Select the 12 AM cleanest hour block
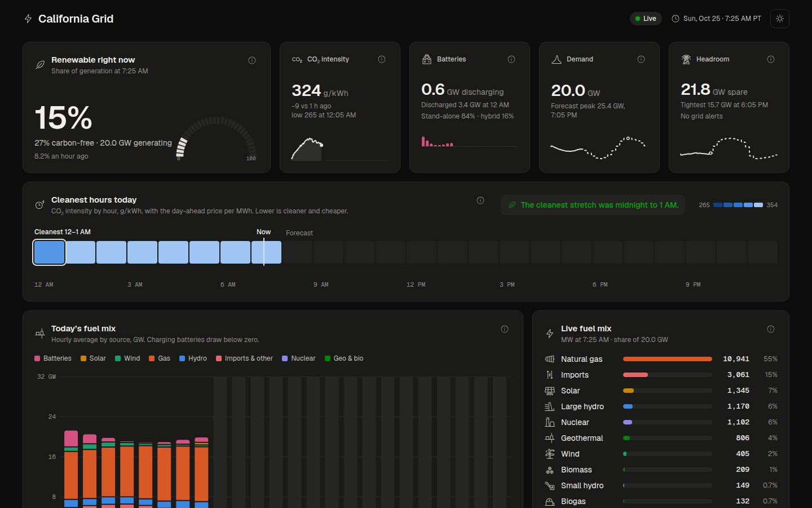 click(x=50, y=252)
